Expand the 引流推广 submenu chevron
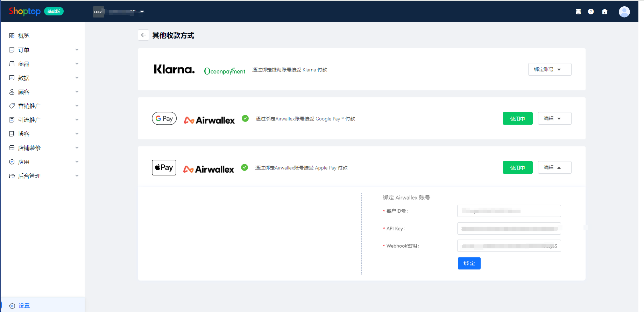Image resolution: width=644 pixels, height=312 pixels. [77, 120]
